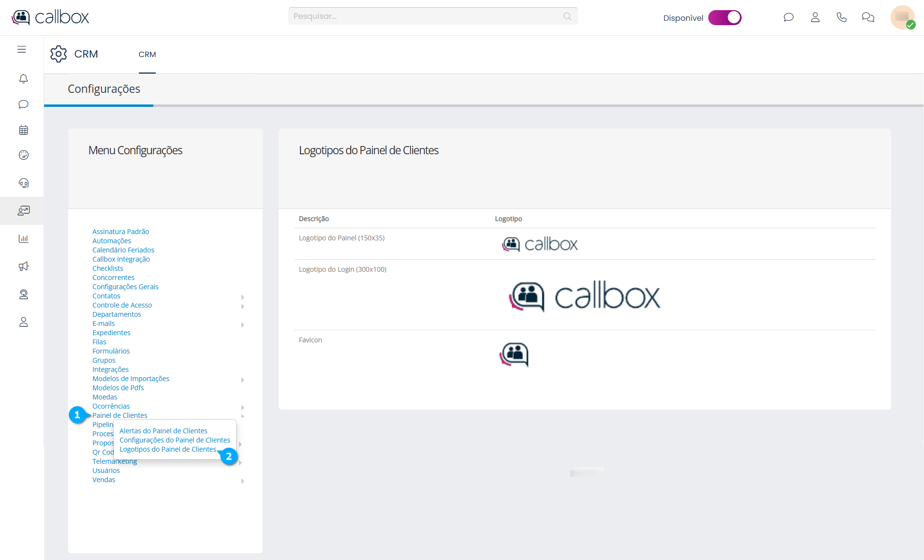Expand the E-mails submenu arrow
This screenshot has width=924, height=560.
pos(242,324)
